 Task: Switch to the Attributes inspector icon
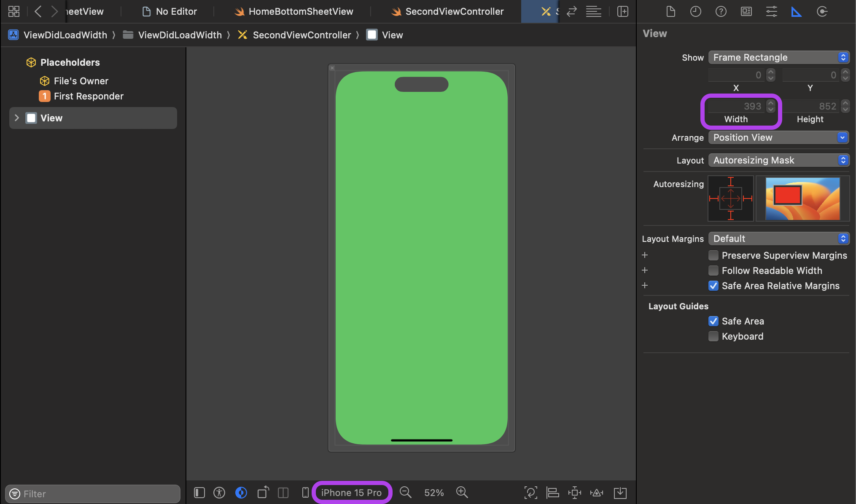(771, 11)
